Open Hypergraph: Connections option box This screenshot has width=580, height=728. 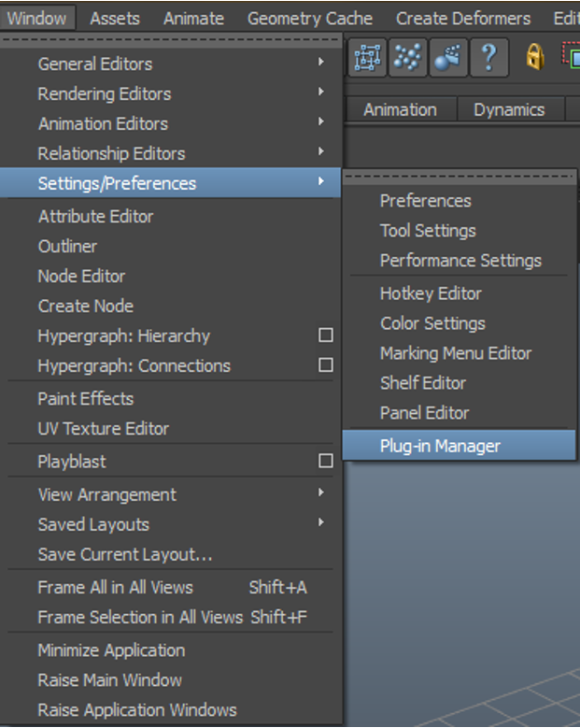tap(325, 365)
